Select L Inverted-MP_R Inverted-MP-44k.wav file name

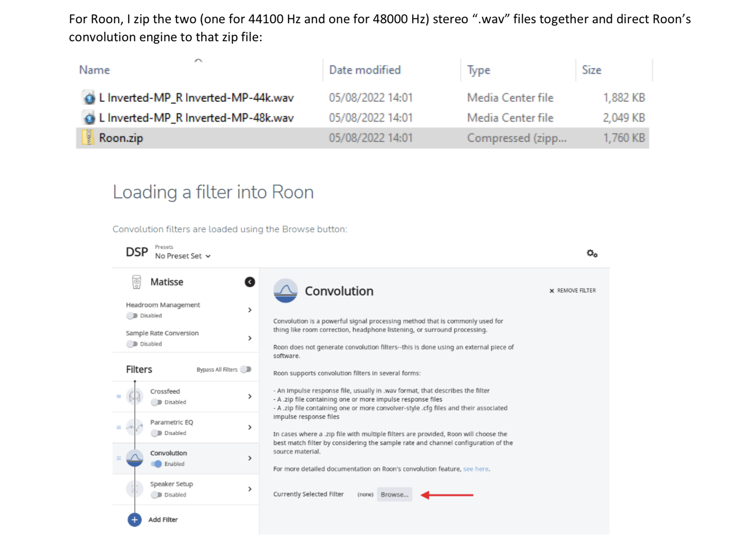(x=196, y=98)
